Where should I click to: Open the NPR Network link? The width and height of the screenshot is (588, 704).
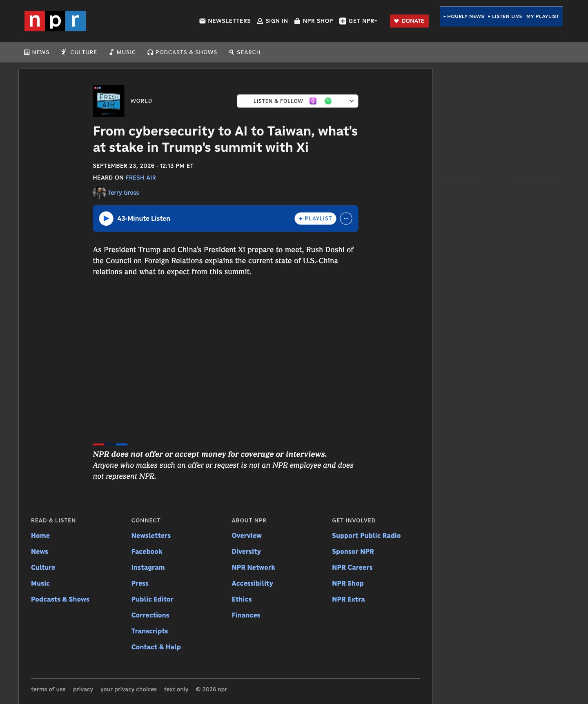tap(254, 567)
